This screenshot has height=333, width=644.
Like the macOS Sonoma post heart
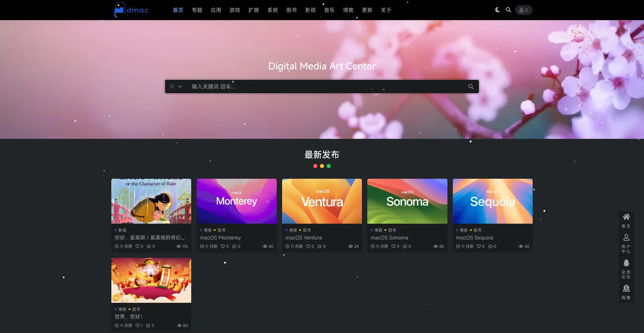click(393, 246)
